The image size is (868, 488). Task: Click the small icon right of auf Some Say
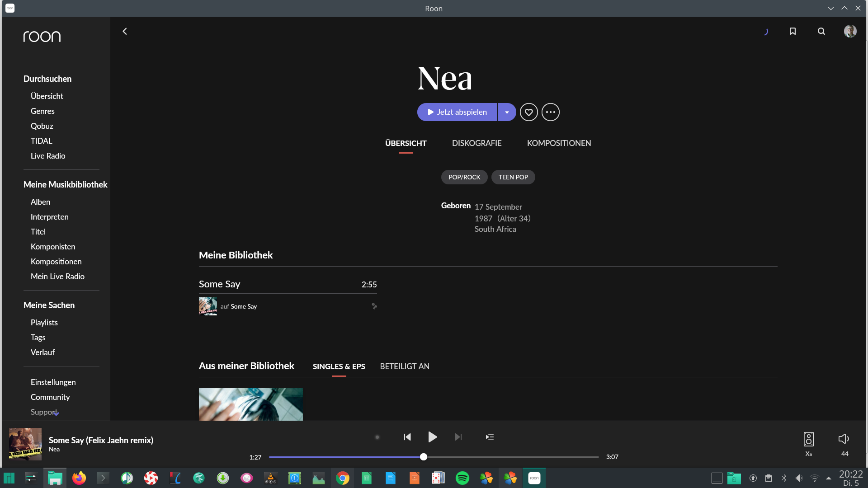coord(374,306)
